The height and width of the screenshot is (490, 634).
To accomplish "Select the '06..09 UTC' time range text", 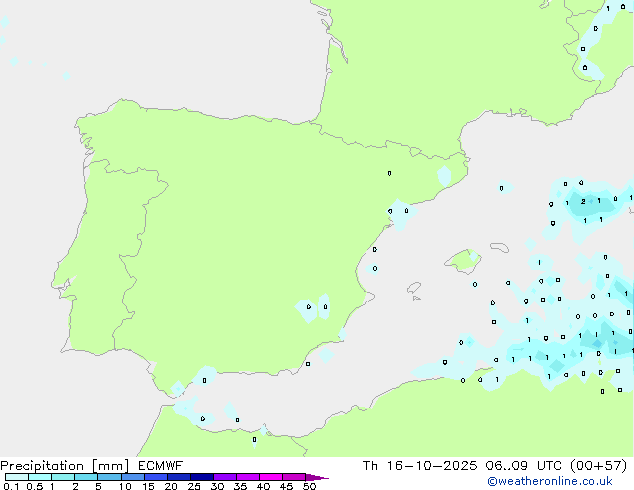I will pos(523,466).
